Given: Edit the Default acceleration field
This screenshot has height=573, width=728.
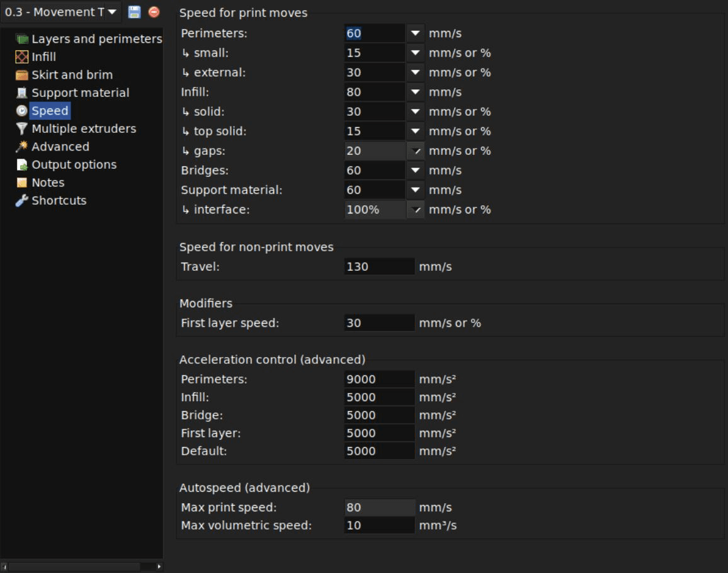Looking at the screenshot, I should (379, 451).
